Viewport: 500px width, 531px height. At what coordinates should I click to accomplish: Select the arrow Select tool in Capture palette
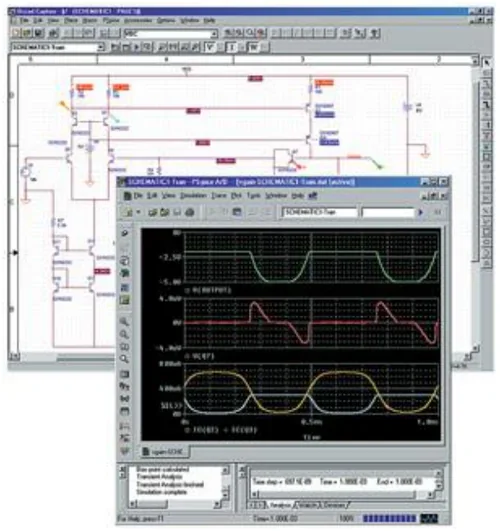click(487, 63)
